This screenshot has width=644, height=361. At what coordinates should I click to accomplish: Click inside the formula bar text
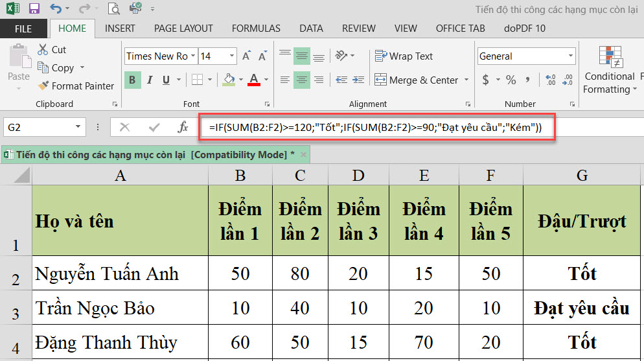[x=376, y=128]
